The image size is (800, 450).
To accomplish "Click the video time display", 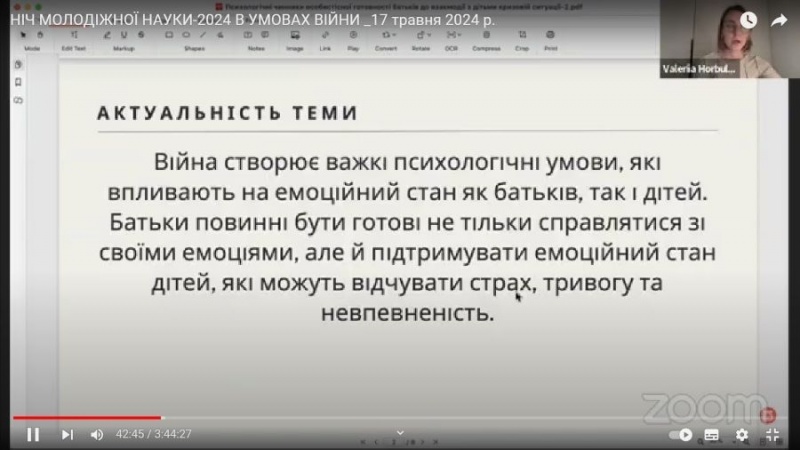I will [x=153, y=434].
